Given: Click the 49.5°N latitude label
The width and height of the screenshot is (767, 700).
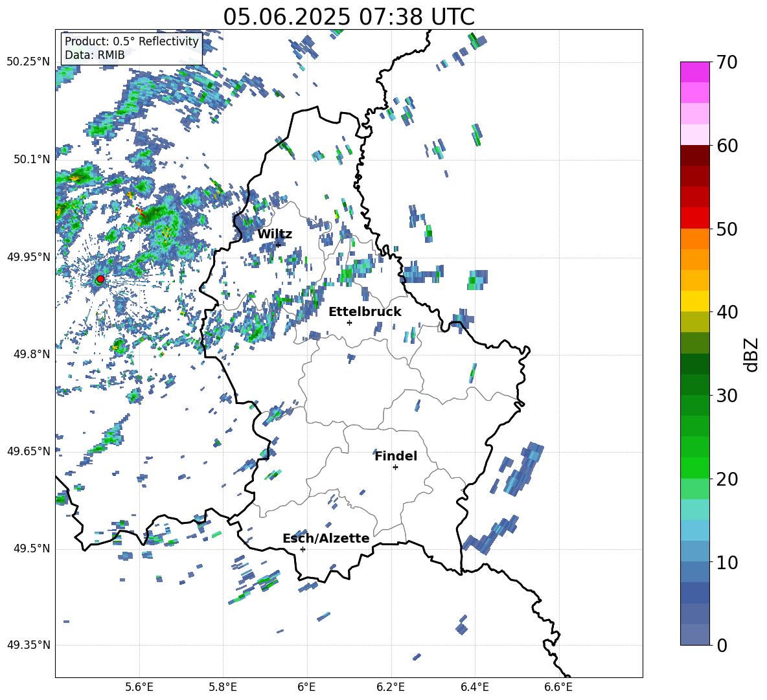Looking at the screenshot, I should point(32,548).
